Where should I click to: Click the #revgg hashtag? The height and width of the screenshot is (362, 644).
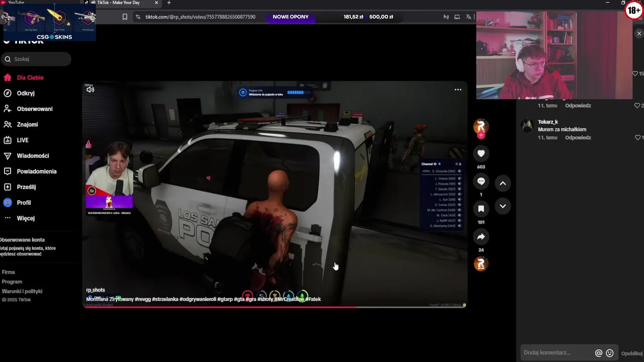click(x=143, y=299)
